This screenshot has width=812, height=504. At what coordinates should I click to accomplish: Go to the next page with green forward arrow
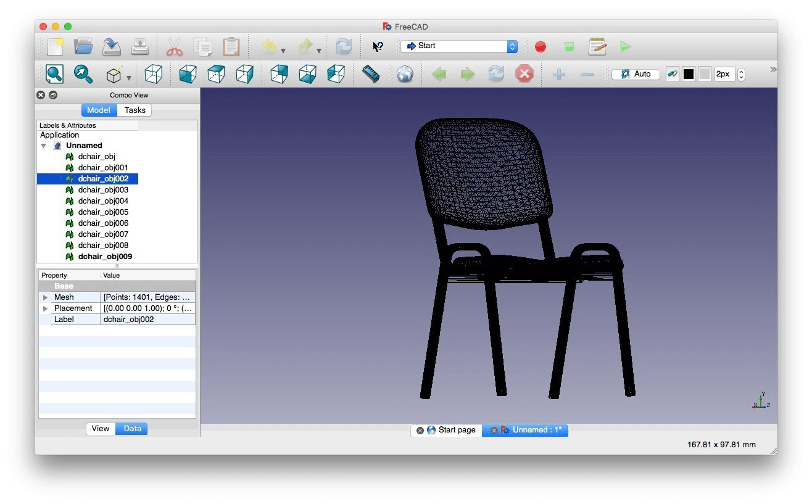click(468, 75)
